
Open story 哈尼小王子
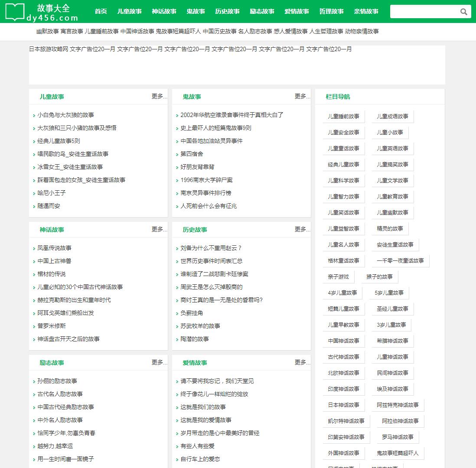click(52, 193)
